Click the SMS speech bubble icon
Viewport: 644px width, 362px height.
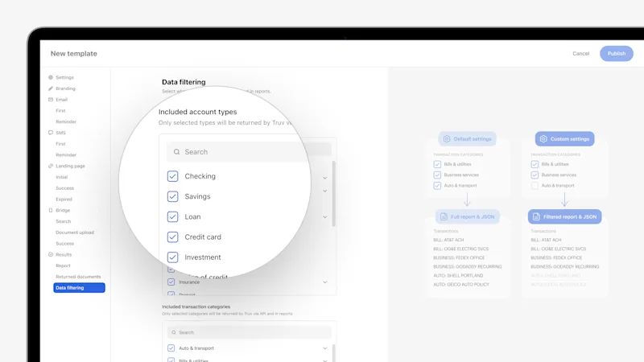click(51, 133)
